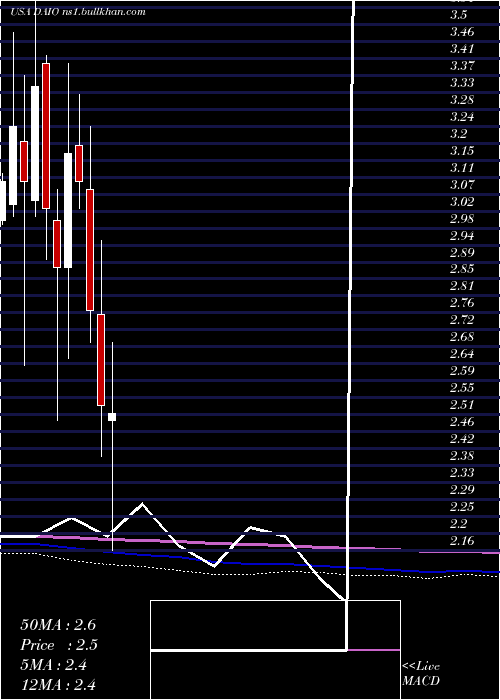The image size is (500, 700).
Task: Click the 2.25 price axis value
Action: point(462,506)
